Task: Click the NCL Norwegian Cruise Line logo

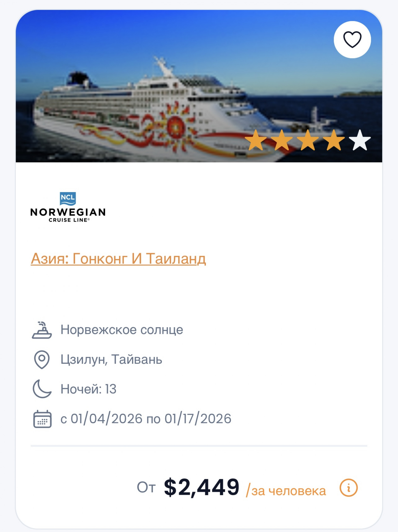Action: (68, 207)
